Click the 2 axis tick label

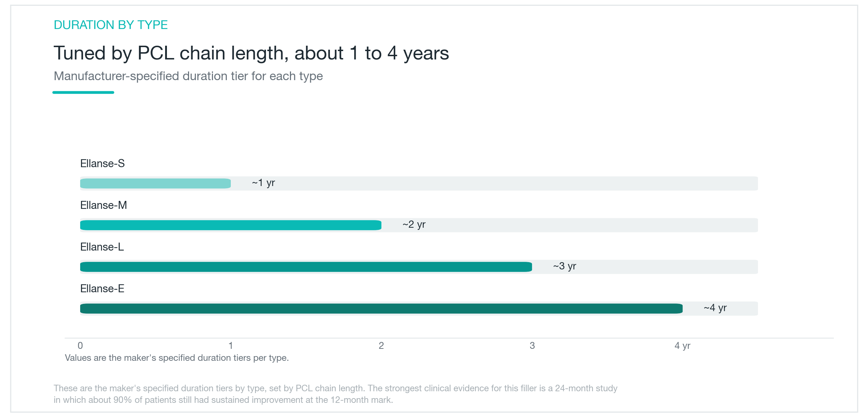381,346
